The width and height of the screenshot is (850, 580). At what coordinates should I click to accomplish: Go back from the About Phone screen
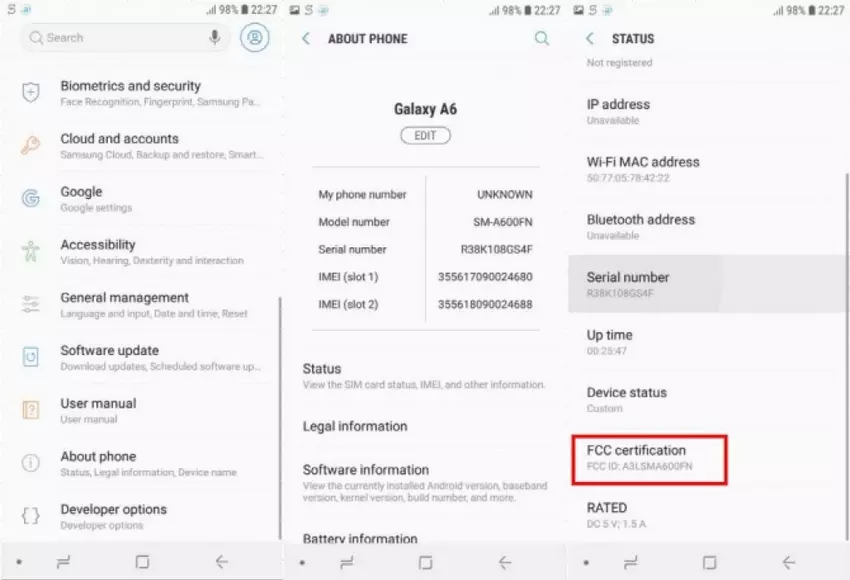pos(306,39)
